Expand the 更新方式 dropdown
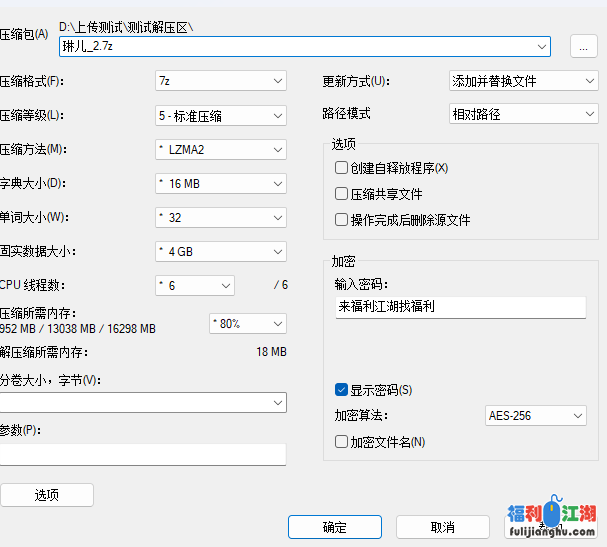The height and width of the screenshot is (547, 607). pyautogui.click(x=523, y=81)
